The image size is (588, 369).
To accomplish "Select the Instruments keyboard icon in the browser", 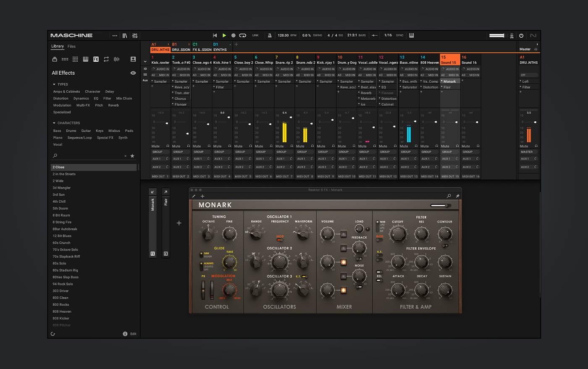I will (86, 59).
